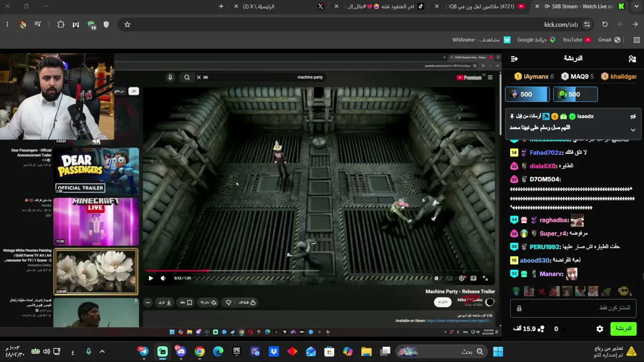
Task: Open White Peonies painting thumbnail
Action: pos(96,271)
